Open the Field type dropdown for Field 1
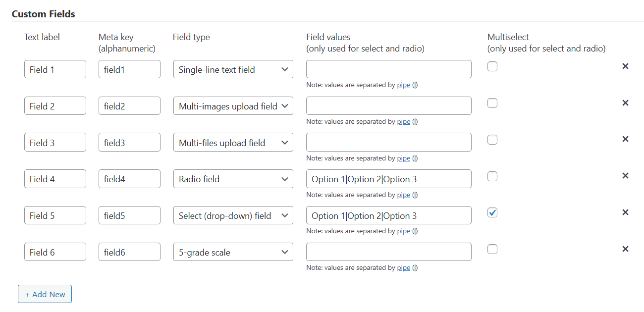The width and height of the screenshot is (644, 312). 233,69
